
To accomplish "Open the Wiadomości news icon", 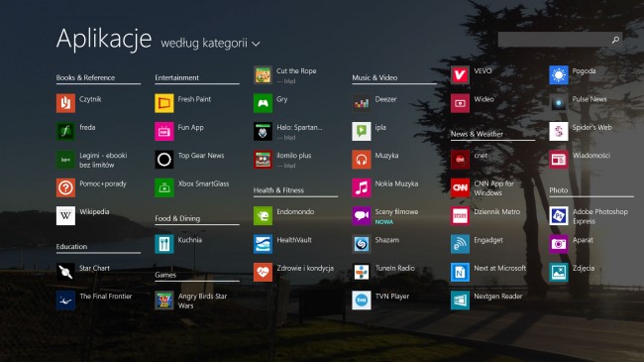I will (559, 160).
